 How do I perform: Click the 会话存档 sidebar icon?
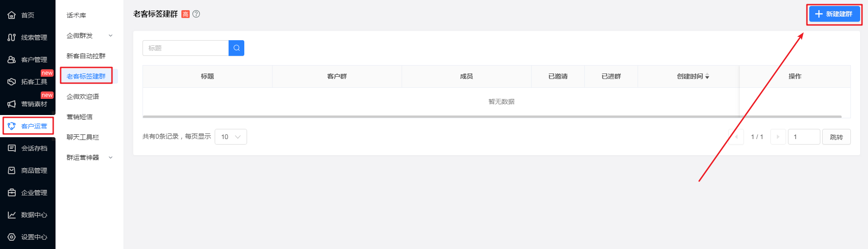12,148
